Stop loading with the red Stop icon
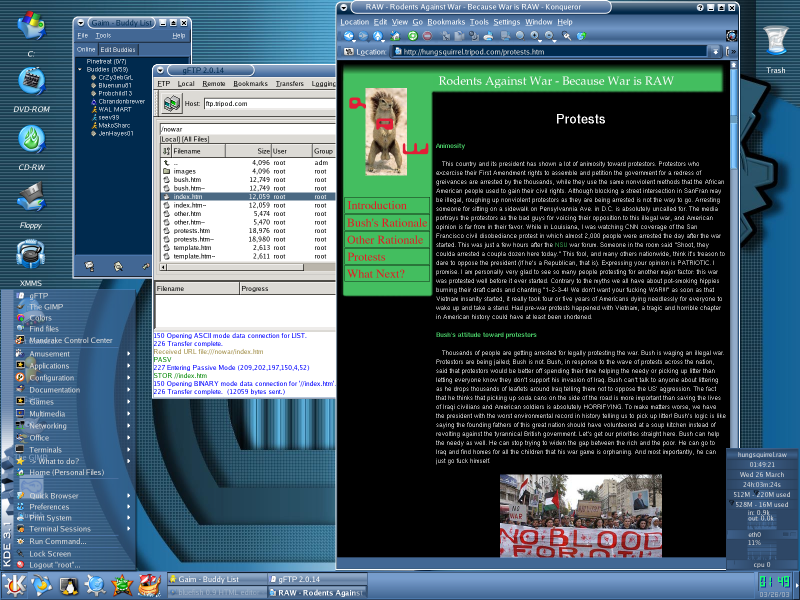This screenshot has width=800, height=600. (428, 36)
